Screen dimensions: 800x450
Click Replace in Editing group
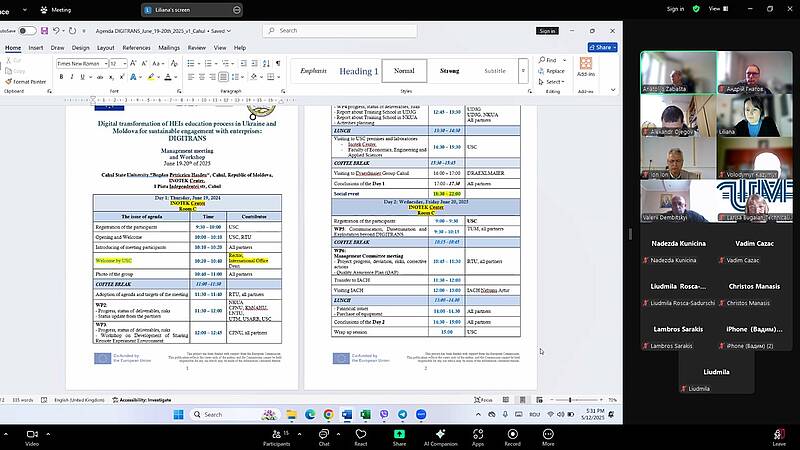(x=551, y=71)
